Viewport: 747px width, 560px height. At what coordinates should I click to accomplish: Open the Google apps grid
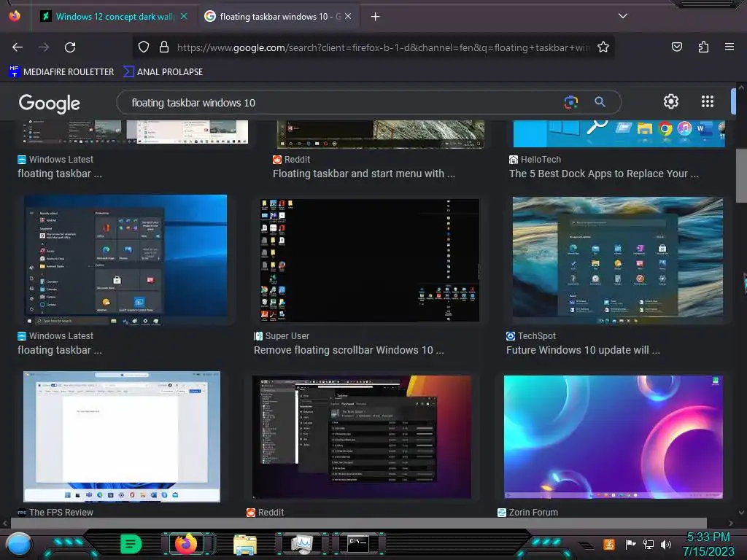click(708, 101)
